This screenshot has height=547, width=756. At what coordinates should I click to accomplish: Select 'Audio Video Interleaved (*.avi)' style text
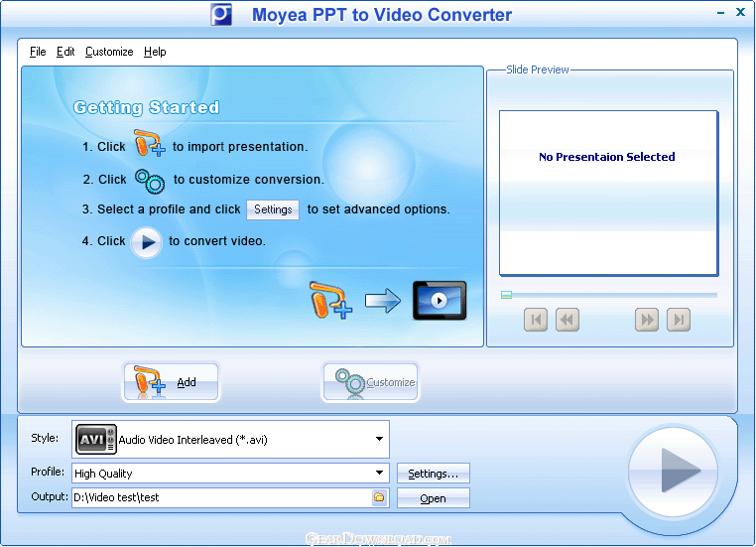(x=192, y=440)
